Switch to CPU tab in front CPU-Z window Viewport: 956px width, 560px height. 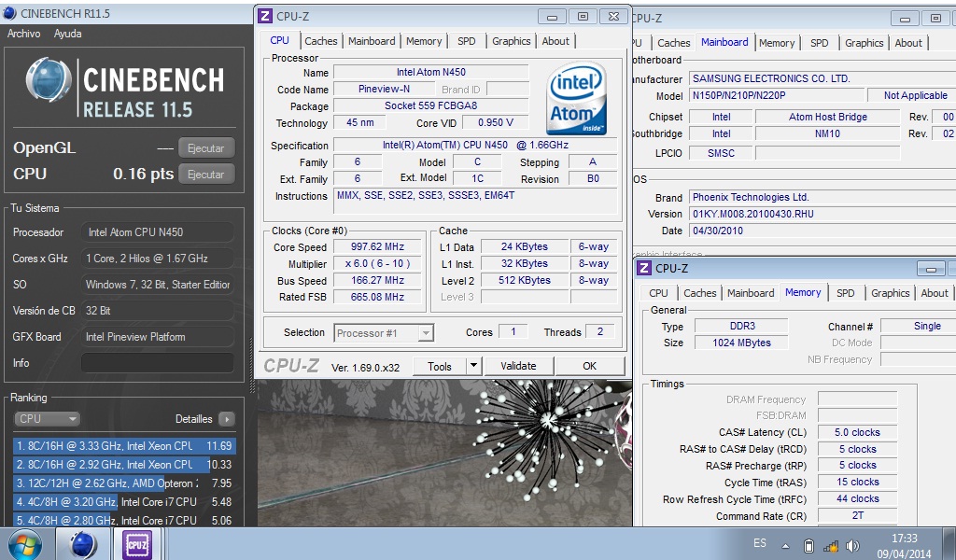(x=280, y=40)
